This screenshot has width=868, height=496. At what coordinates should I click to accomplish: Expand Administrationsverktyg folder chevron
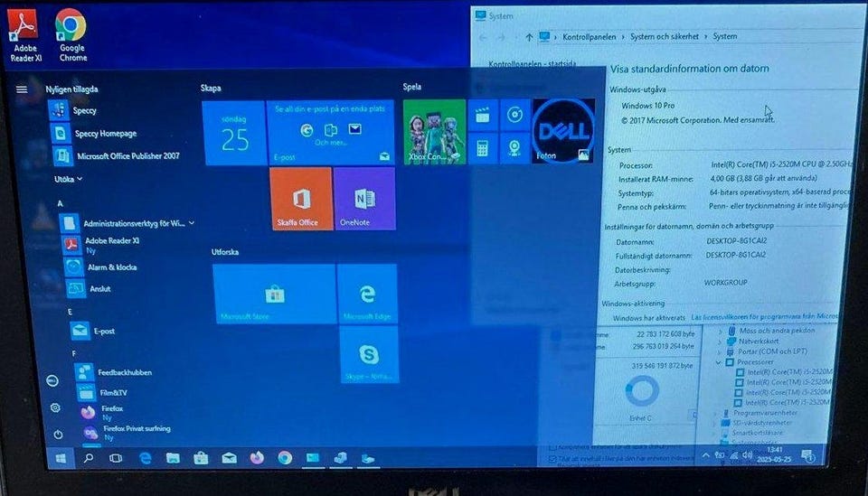coord(192,223)
